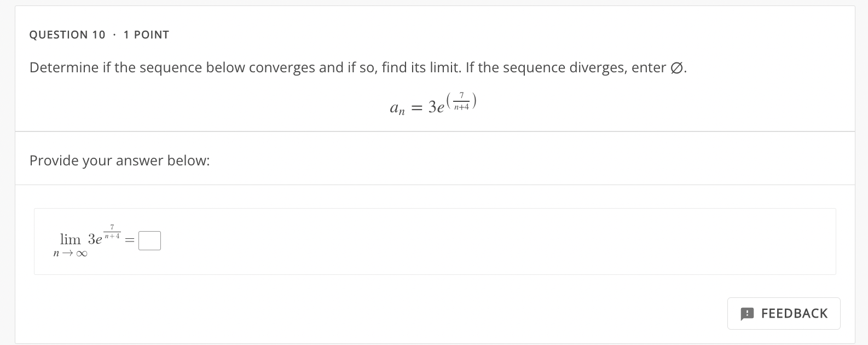The height and width of the screenshot is (345, 868).
Task: Click the exclamation mark inside the feedback bubble icon
Action: pyautogui.click(x=747, y=313)
